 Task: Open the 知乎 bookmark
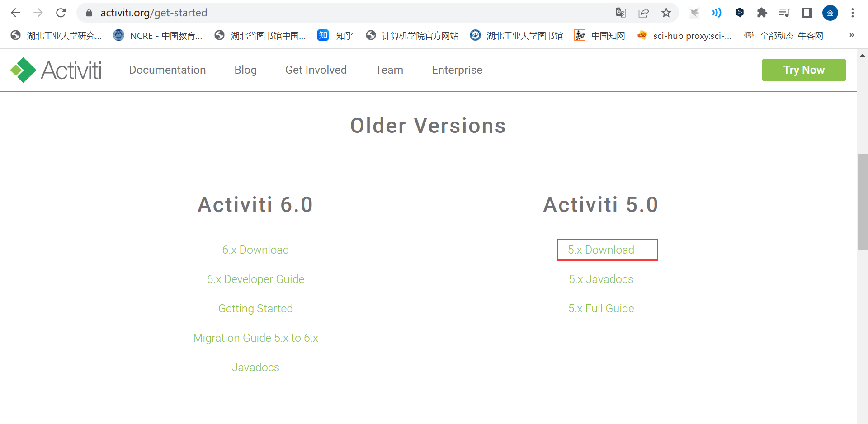pos(336,35)
